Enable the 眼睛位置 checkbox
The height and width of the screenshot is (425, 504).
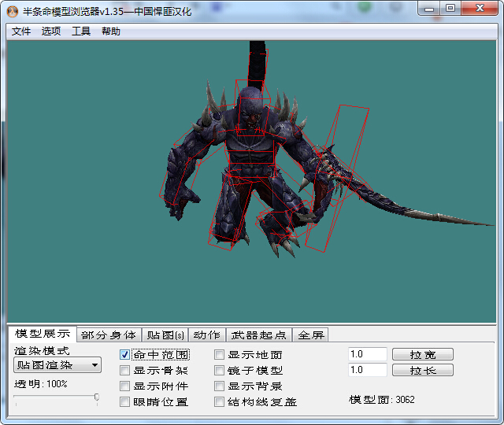(x=124, y=401)
